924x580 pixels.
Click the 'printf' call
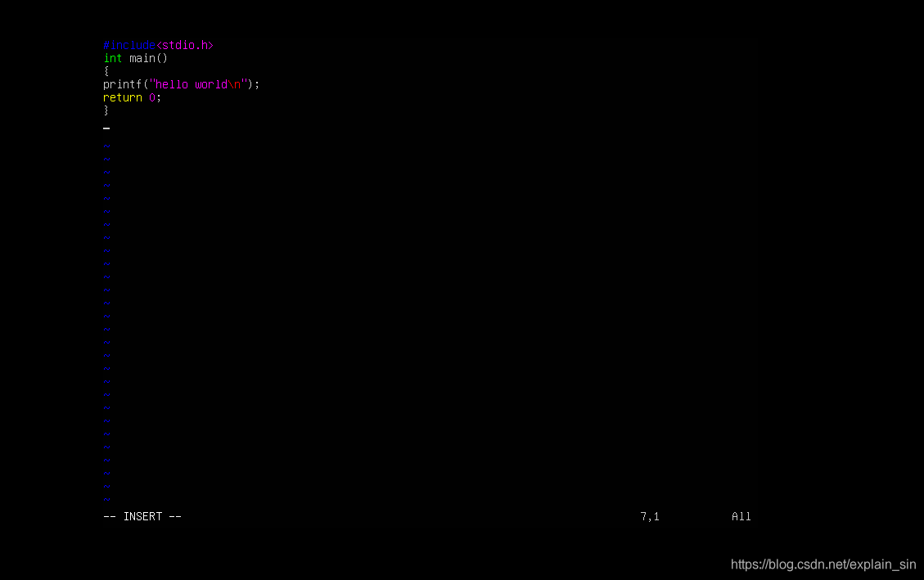[123, 84]
